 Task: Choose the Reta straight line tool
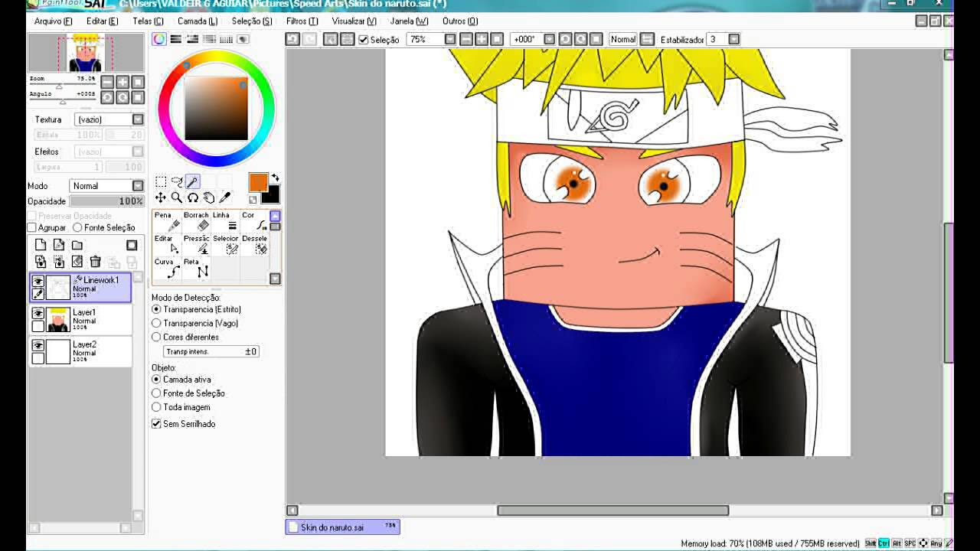[196, 269]
